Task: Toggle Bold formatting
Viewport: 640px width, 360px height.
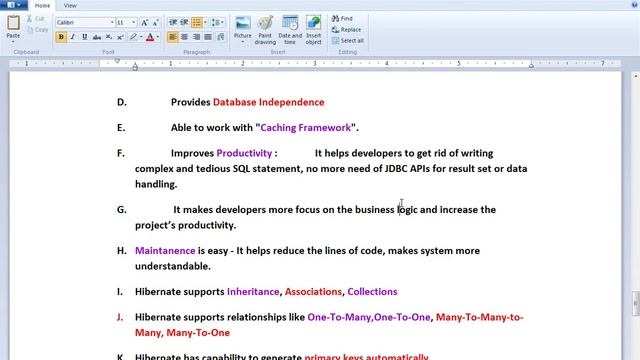Action: pyautogui.click(x=61, y=37)
